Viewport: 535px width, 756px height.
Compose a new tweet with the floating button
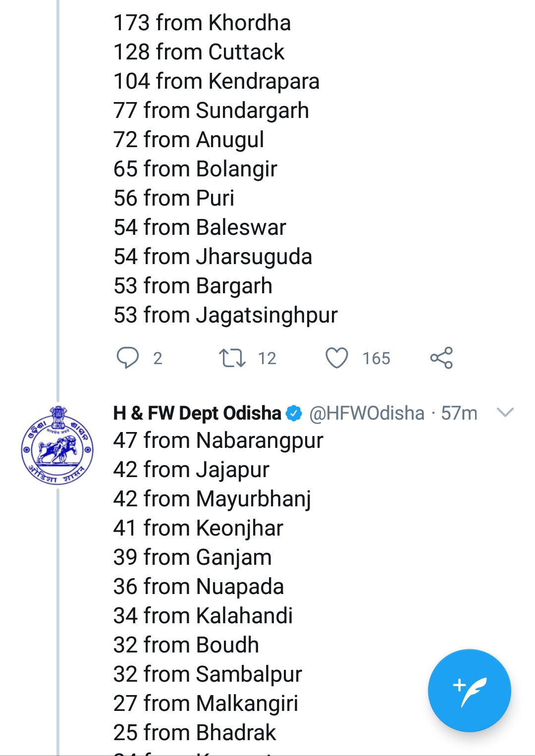tap(469, 690)
